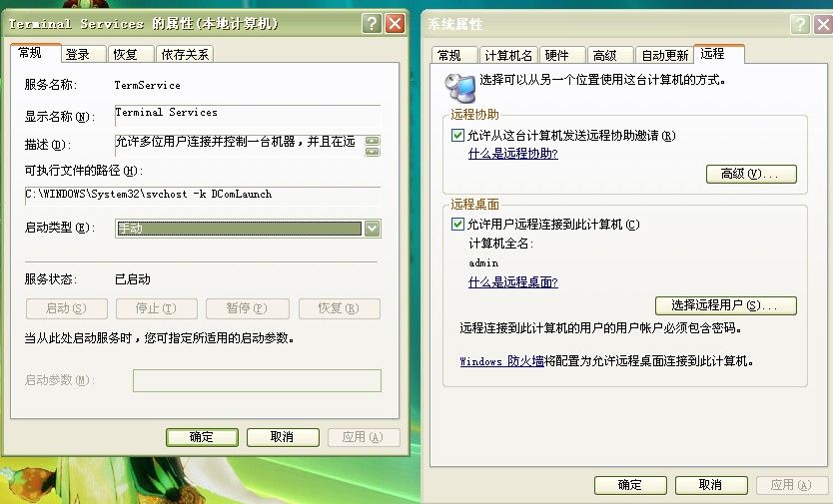The height and width of the screenshot is (504, 833).
Task: Click the 启动参数 input field
Action: click(257, 380)
